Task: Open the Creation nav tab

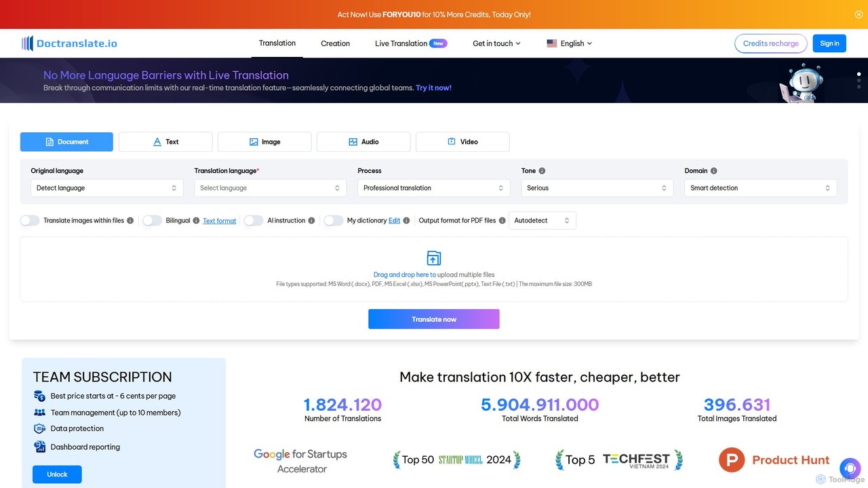Action: [336, 43]
